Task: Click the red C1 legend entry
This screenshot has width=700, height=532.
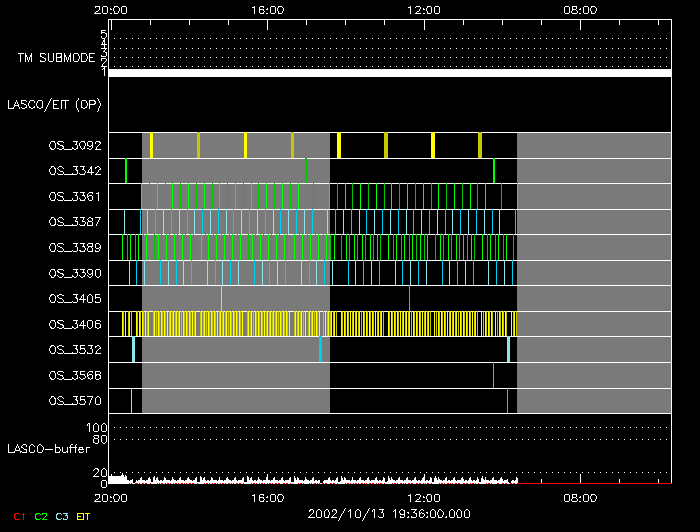Action: 18,516
